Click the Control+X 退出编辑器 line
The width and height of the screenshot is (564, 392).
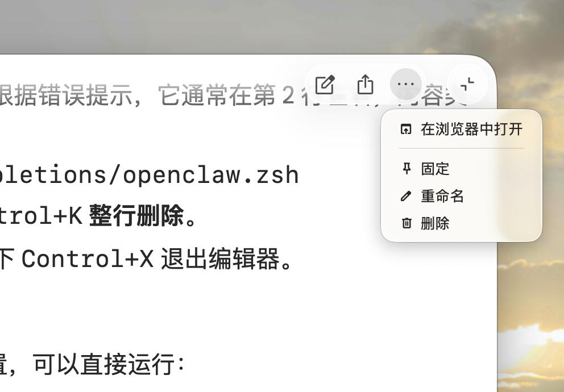click(146, 258)
